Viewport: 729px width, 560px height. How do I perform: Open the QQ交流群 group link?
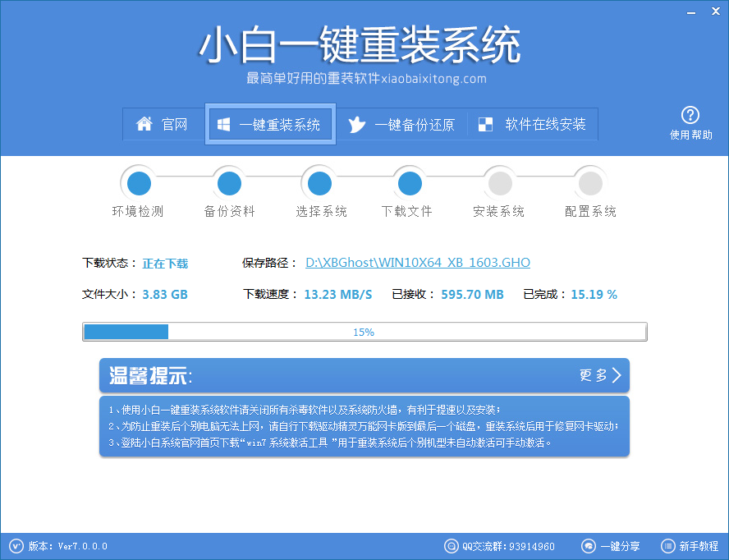pos(500,546)
